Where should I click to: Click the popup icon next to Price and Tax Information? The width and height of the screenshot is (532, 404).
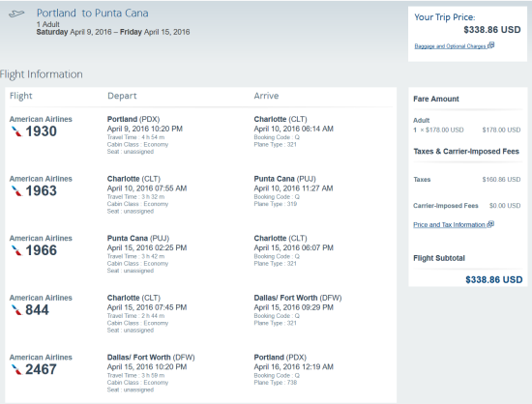[490, 224]
